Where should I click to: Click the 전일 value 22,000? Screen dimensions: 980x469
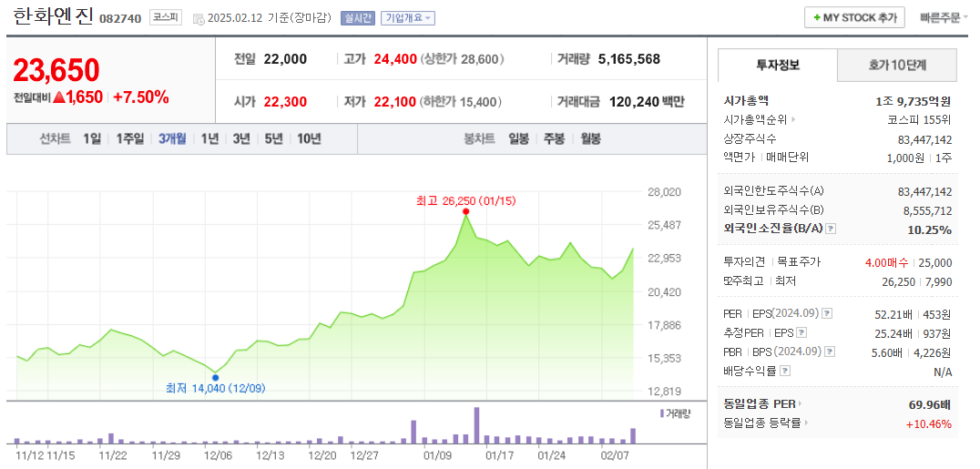[285, 59]
